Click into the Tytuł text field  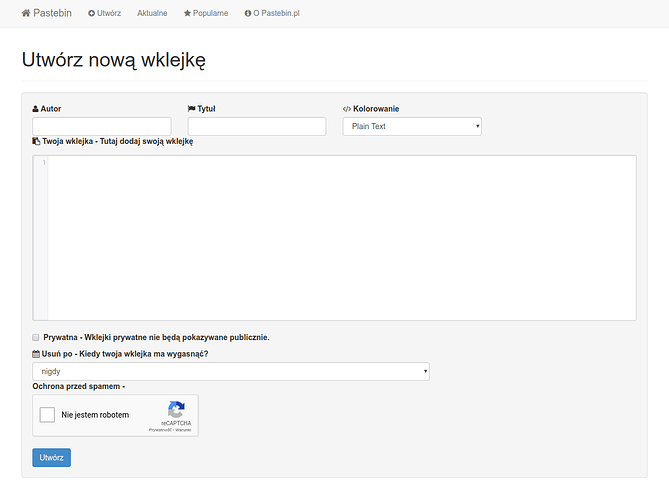(x=256, y=126)
